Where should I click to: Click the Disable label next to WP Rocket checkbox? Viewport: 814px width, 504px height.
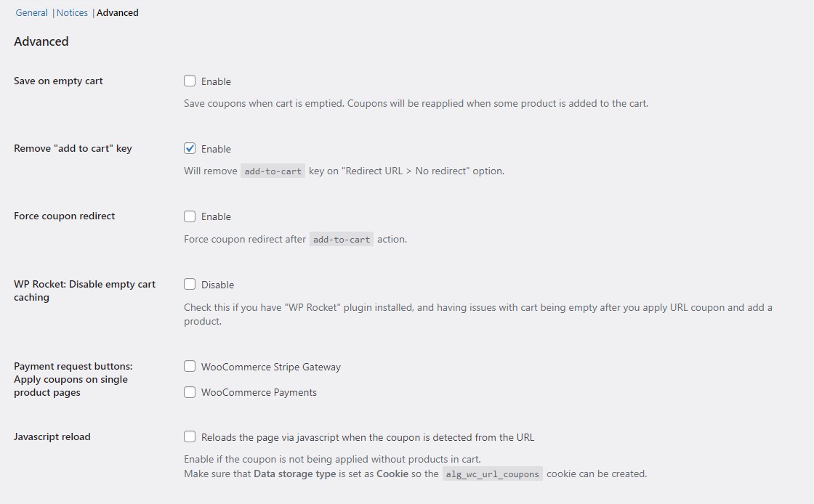pos(216,284)
